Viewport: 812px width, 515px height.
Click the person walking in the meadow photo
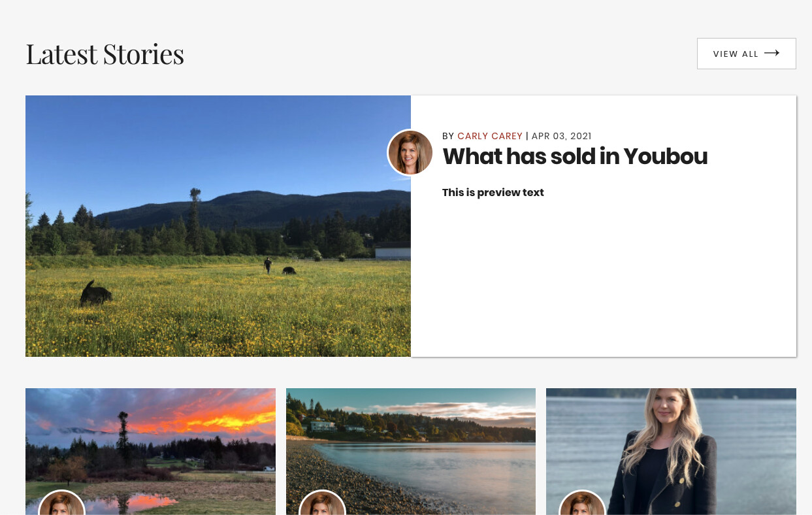pyautogui.click(x=268, y=265)
